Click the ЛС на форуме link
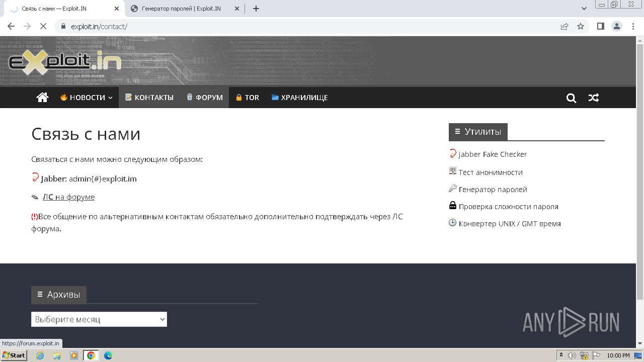 tap(68, 197)
